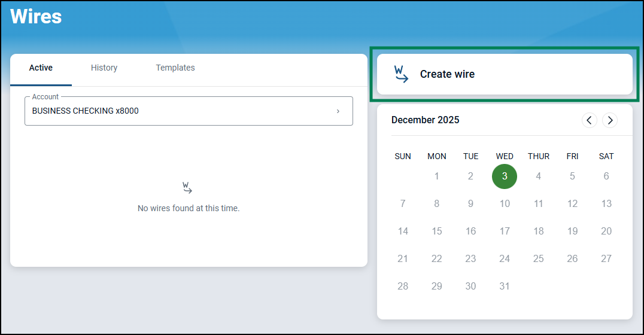Select December 25 on the calendar
Image resolution: width=644 pixels, height=335 pixels.
coord(539,259)
